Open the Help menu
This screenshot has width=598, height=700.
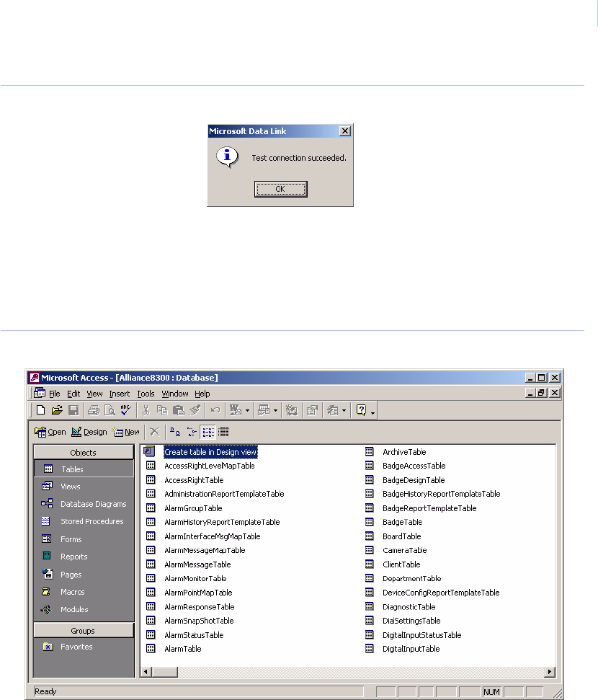[x=202, y=394]
